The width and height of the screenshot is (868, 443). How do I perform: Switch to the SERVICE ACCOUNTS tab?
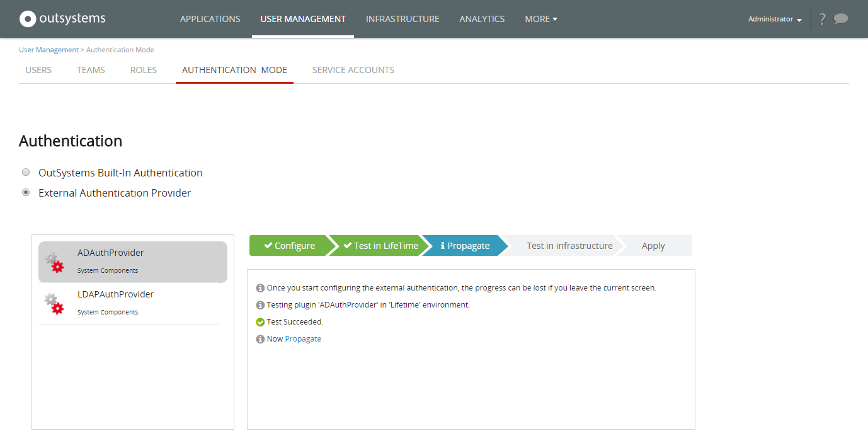[353, 70]
